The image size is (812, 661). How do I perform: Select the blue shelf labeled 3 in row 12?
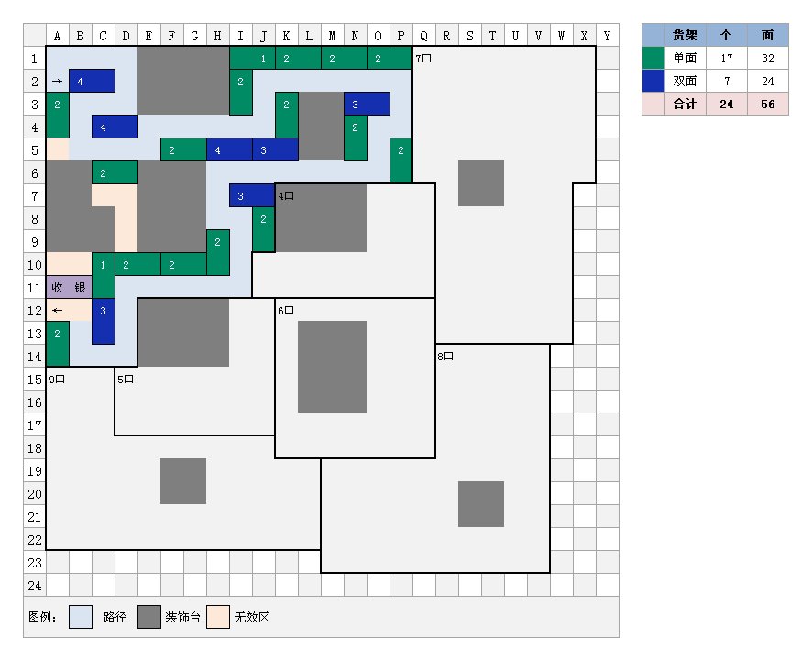[x=104, y=321]
